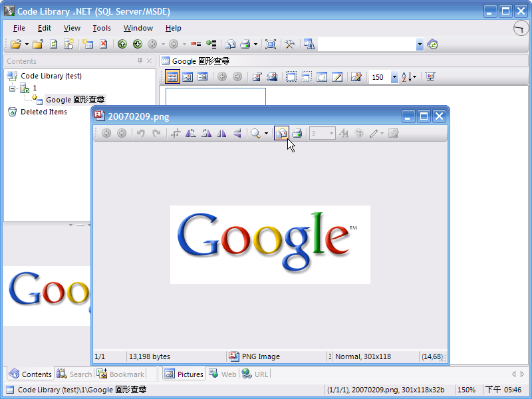Expand the open database dropdown arrow

(x=27, y=44)
